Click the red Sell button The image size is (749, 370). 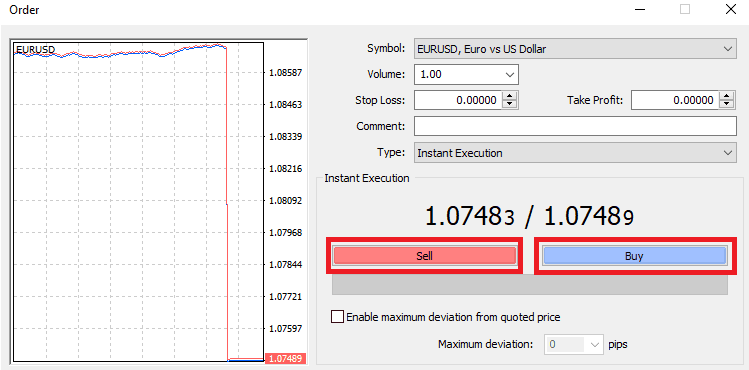(x=425, y=256)
